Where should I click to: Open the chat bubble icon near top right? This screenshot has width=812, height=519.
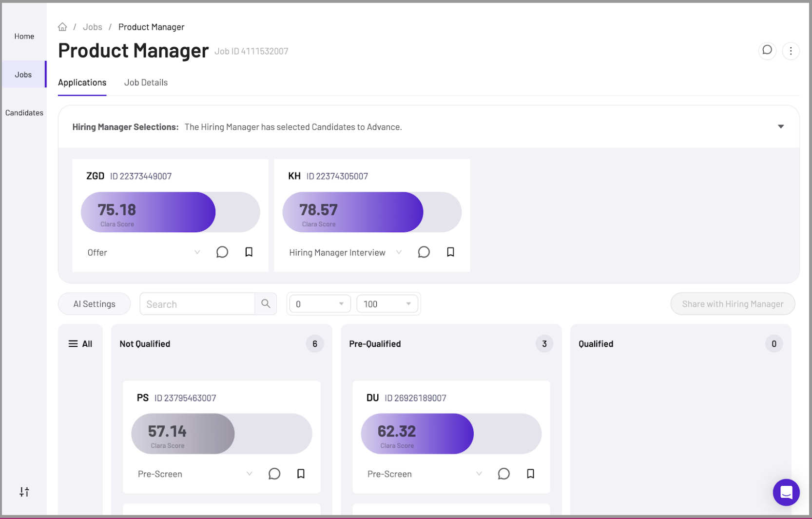767,50
